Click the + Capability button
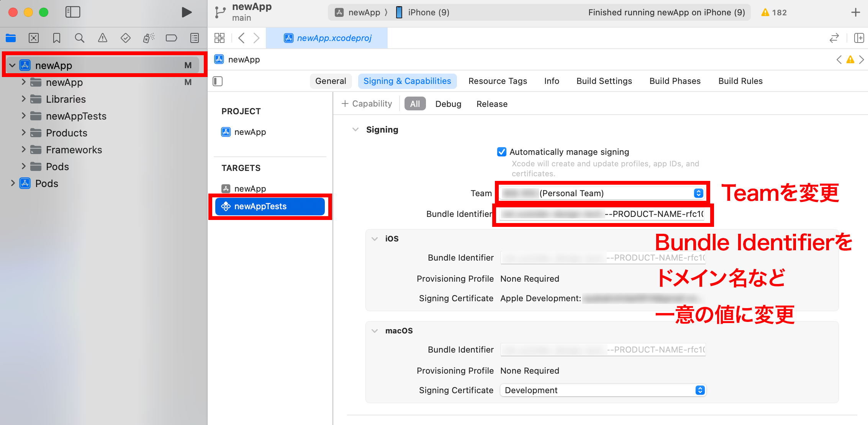This screenshot has height=425, width=868. click(x=367, y=103)
